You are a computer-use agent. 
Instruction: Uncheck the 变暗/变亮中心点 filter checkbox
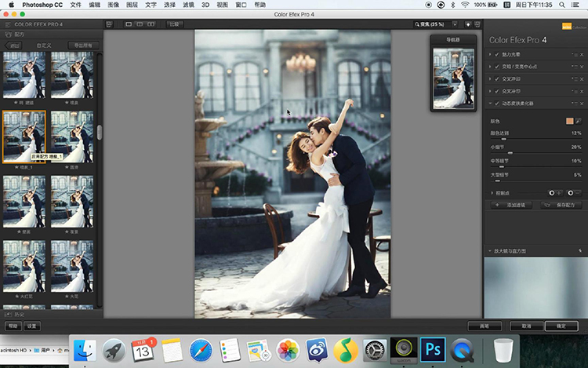point(497,67)
